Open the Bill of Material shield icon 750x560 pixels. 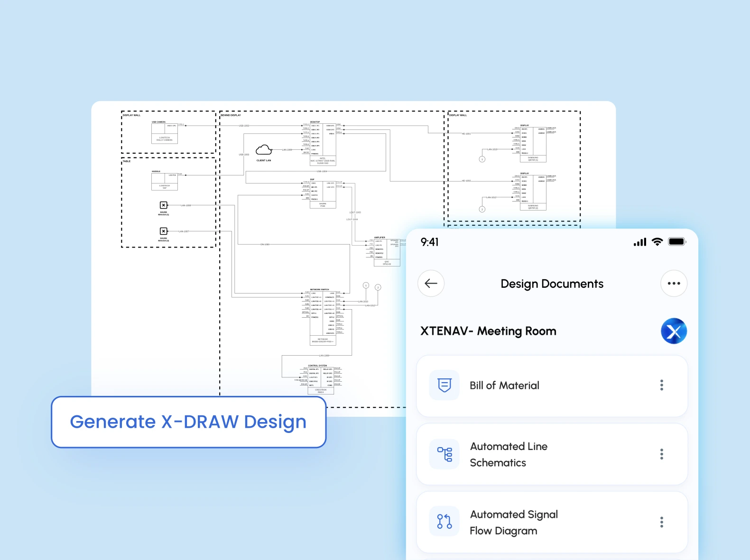[444, 385]
